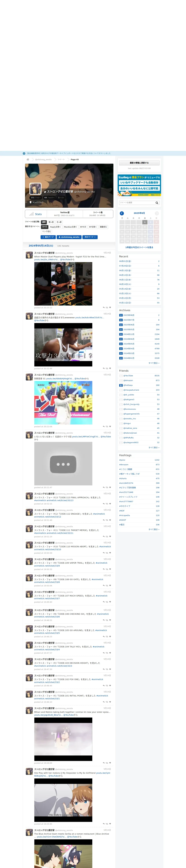Select 古→新 sort order
The width and height of the screenshot is (186, 868).
[59, 222]
